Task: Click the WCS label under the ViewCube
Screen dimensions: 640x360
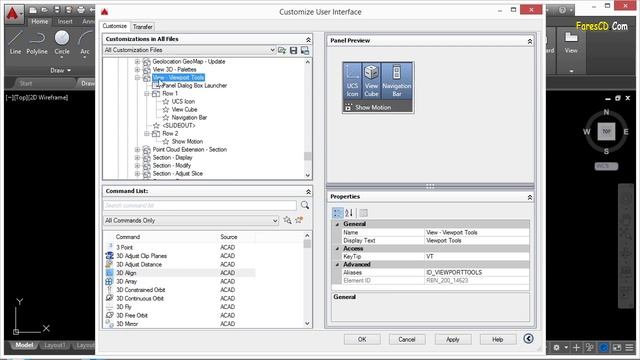Action: click(x=606, y=166)
